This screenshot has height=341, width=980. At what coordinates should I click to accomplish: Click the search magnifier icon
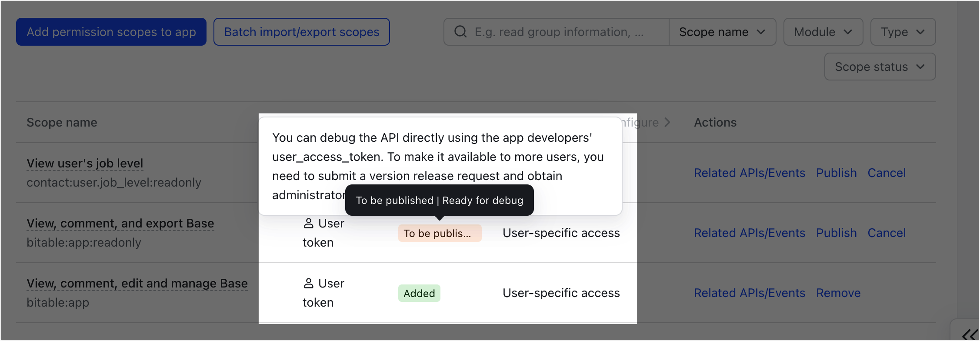tap(460, 32)
